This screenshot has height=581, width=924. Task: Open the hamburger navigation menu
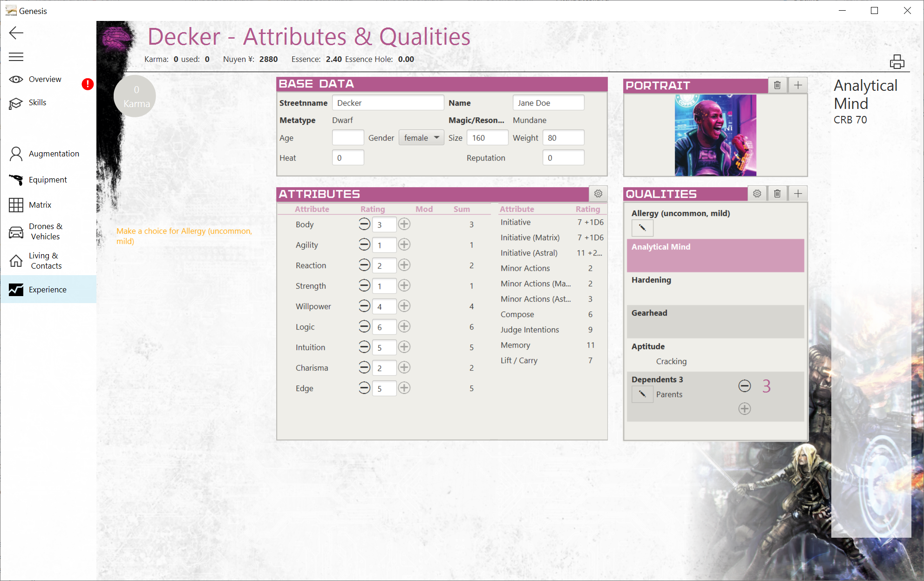(16, 56)
